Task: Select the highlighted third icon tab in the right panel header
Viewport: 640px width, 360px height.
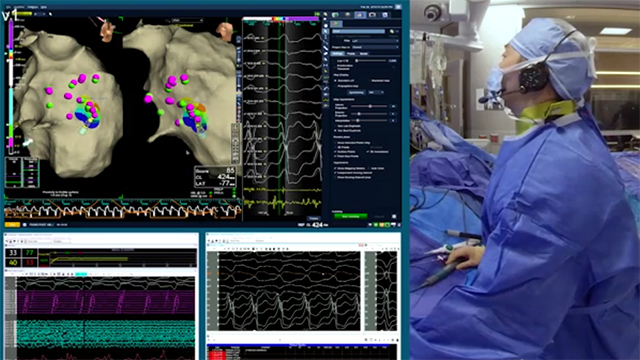Action: [360, 15]
